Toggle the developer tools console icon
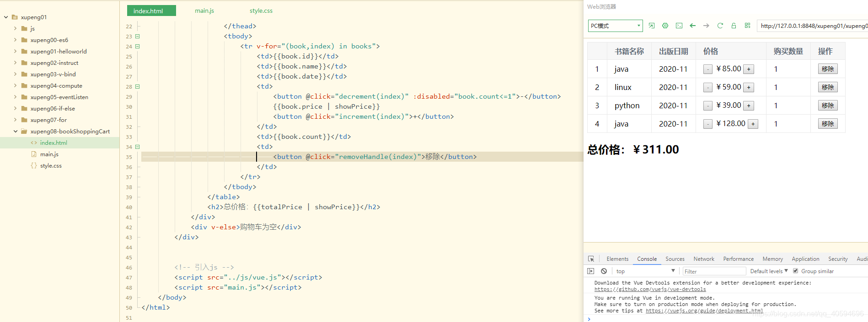Image resolution: width=868 pixels, height=322 pixels. coord(679,26)
